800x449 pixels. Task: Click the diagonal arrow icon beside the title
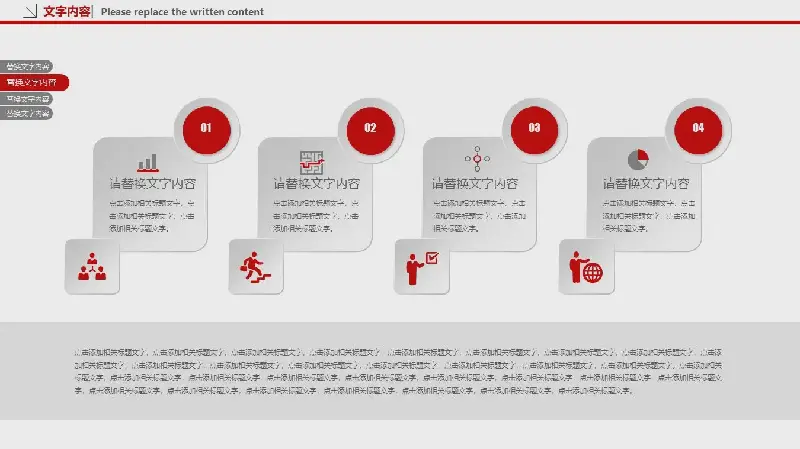pos(30,11)
